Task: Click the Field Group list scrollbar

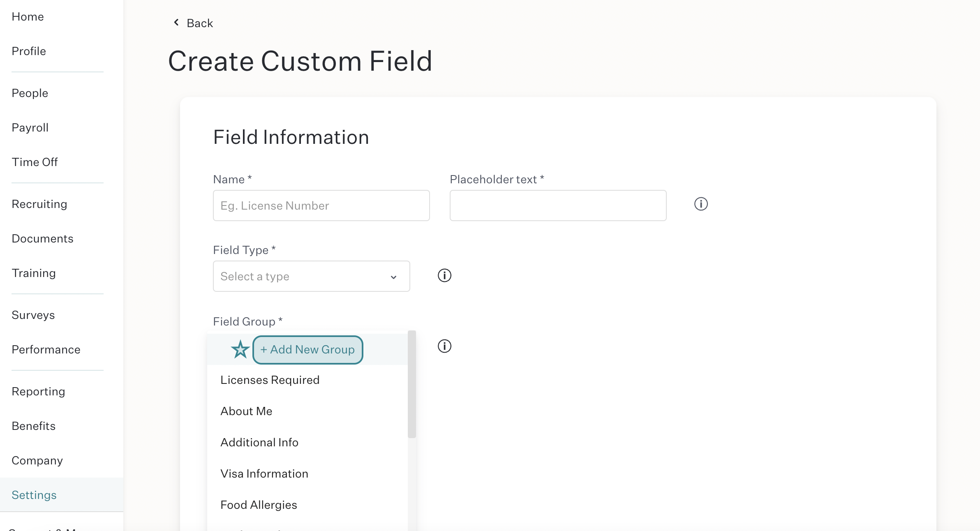Action: click(x=412, y=384)
